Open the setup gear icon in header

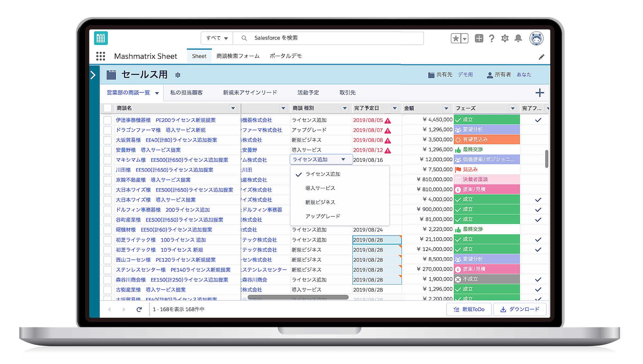click(x=505, y=39)
